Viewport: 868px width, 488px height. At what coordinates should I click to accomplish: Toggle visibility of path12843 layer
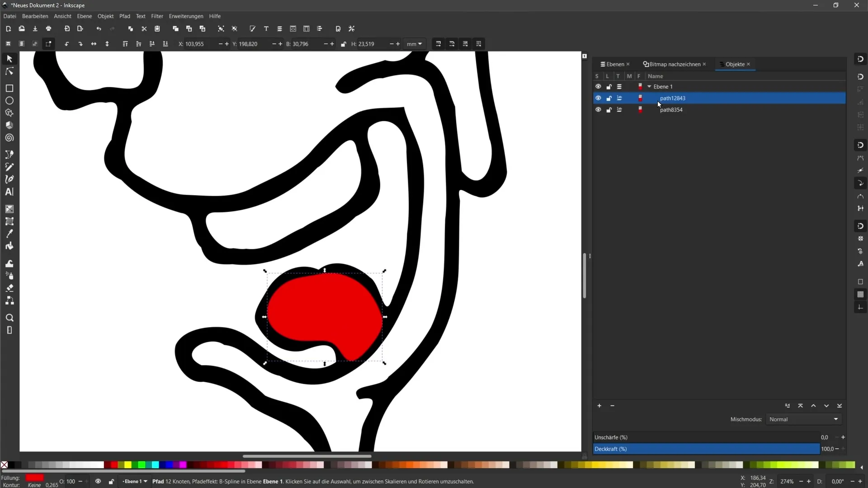coord(598,99)
